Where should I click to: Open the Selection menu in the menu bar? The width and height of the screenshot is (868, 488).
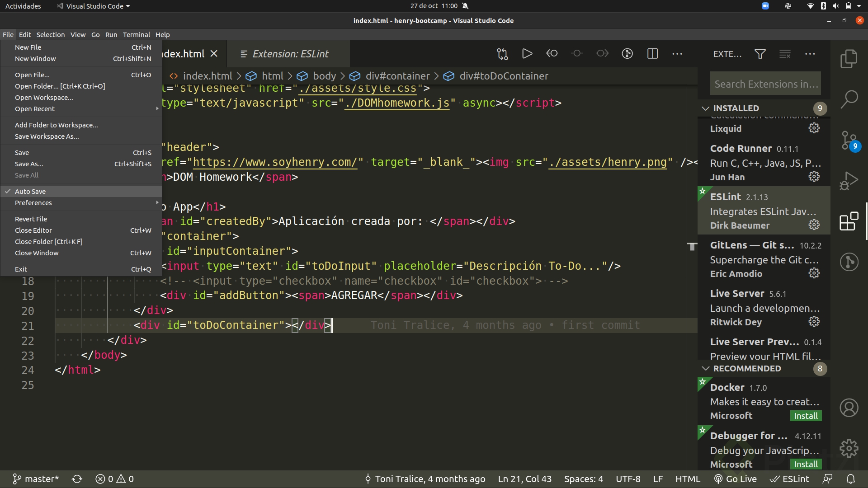(50, 35)
